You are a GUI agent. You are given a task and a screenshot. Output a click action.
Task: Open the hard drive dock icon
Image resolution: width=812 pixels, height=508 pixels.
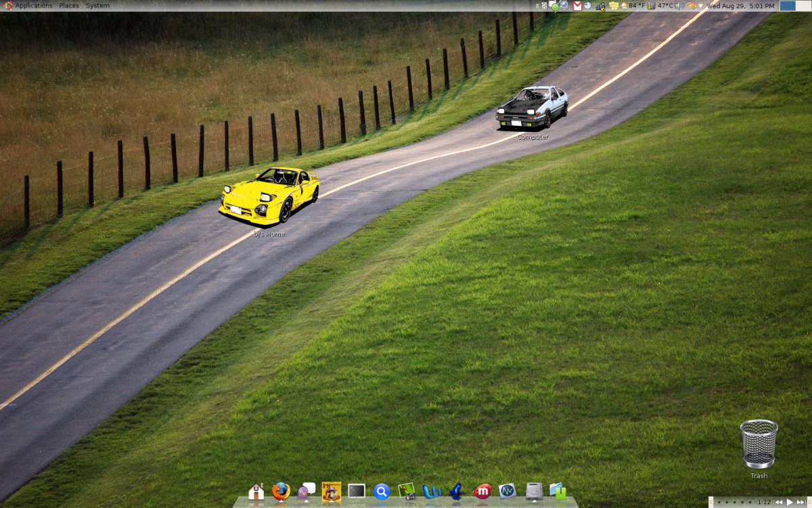click(534, 491)
